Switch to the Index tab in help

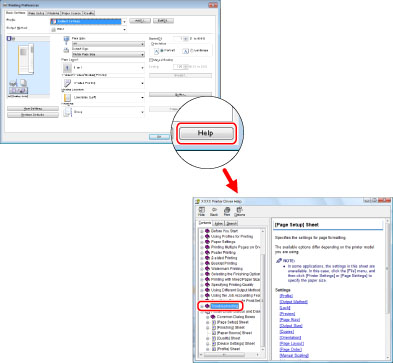(218, 223)
